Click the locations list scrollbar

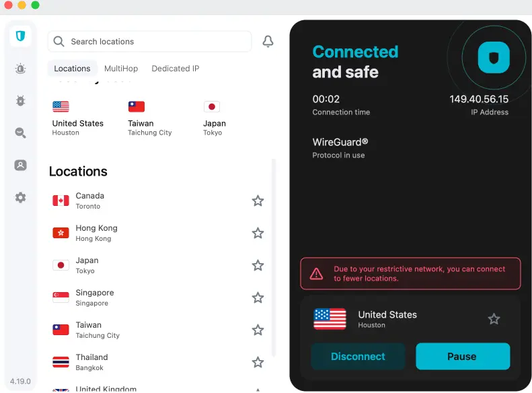274,258
